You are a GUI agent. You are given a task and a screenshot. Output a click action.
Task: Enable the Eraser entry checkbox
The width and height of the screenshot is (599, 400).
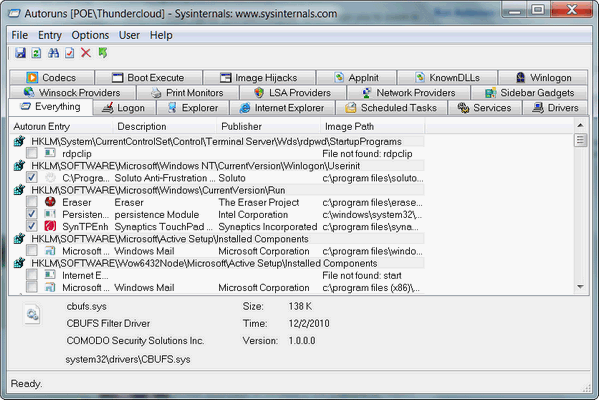(32, 202)
